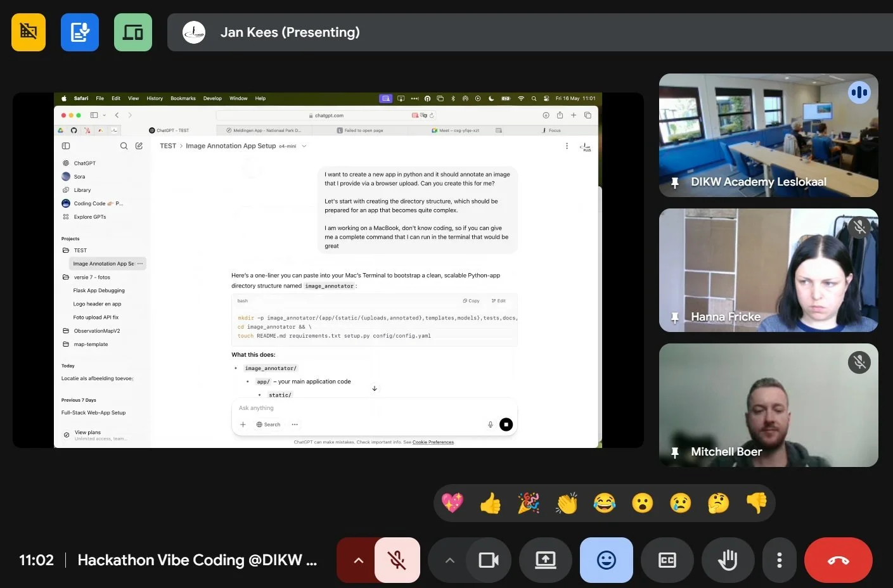This screenshot has width=893, height=588.
Task: Open the ObservationMapV2 project
Action: click(96, 331)
